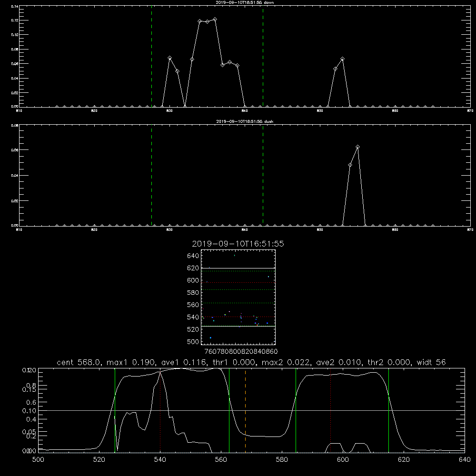
Task: Click left green dashed line in dusk plot
Action: (x=151, y=175)
